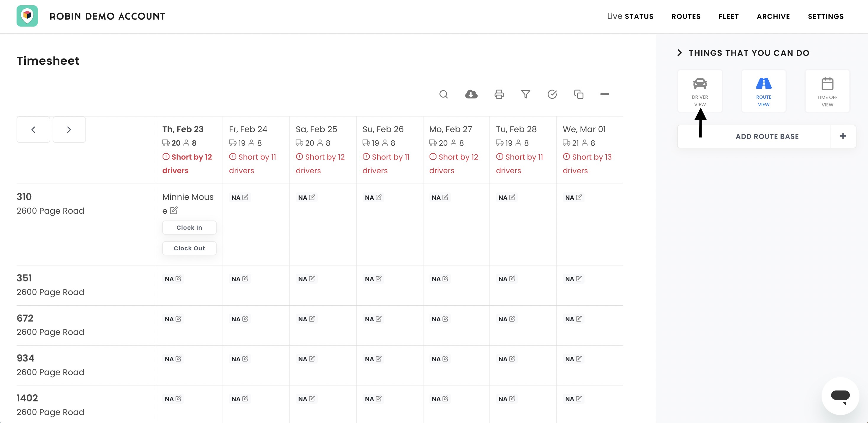
Task: Edit route 310 Mo Feb 27 NA cell
Action: point(440,197)
